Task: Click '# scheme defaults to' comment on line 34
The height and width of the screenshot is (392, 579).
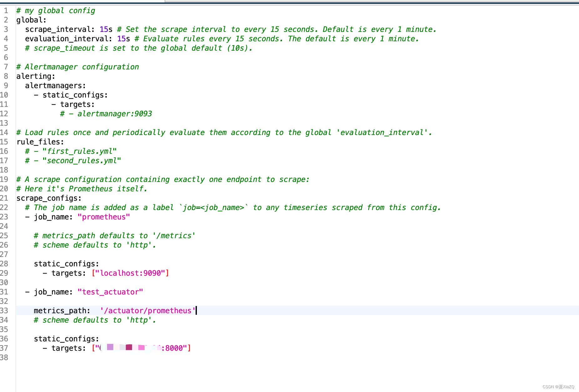Action: coord(95,320)
